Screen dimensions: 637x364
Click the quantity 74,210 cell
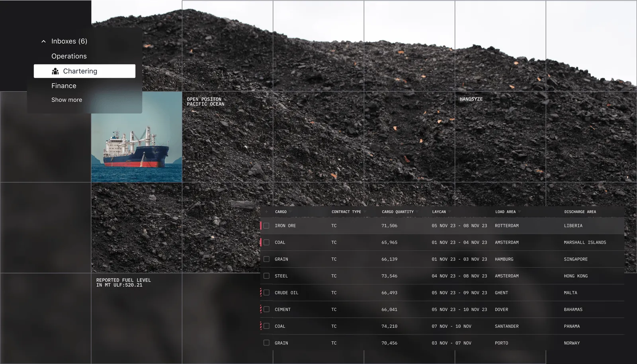coord(389,326)
